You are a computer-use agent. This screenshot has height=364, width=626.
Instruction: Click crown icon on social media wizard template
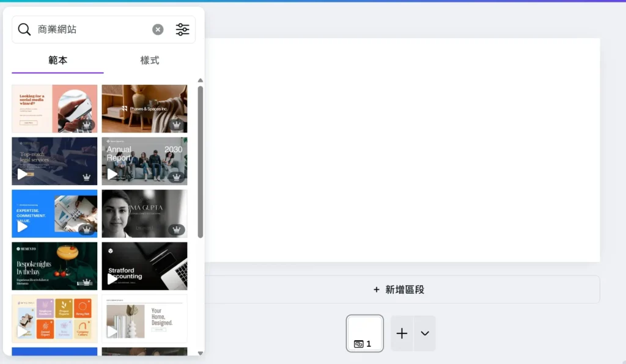[87, 125]
